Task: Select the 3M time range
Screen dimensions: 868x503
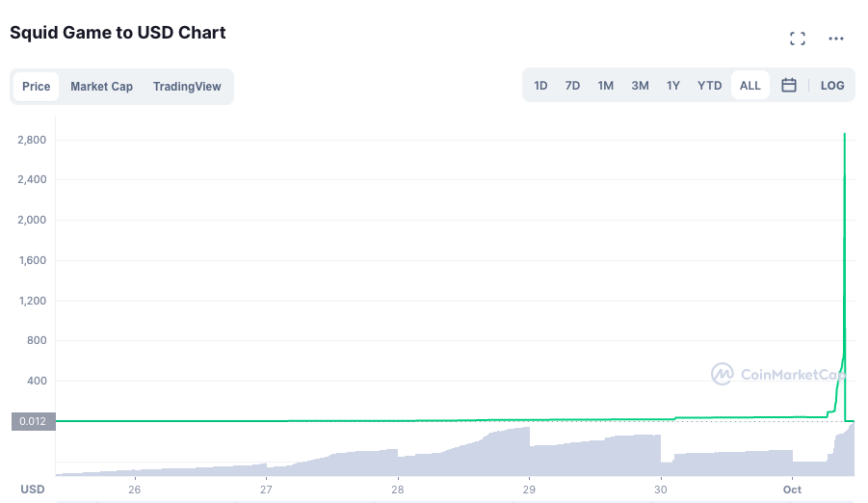Action: [x=640, y=86]
